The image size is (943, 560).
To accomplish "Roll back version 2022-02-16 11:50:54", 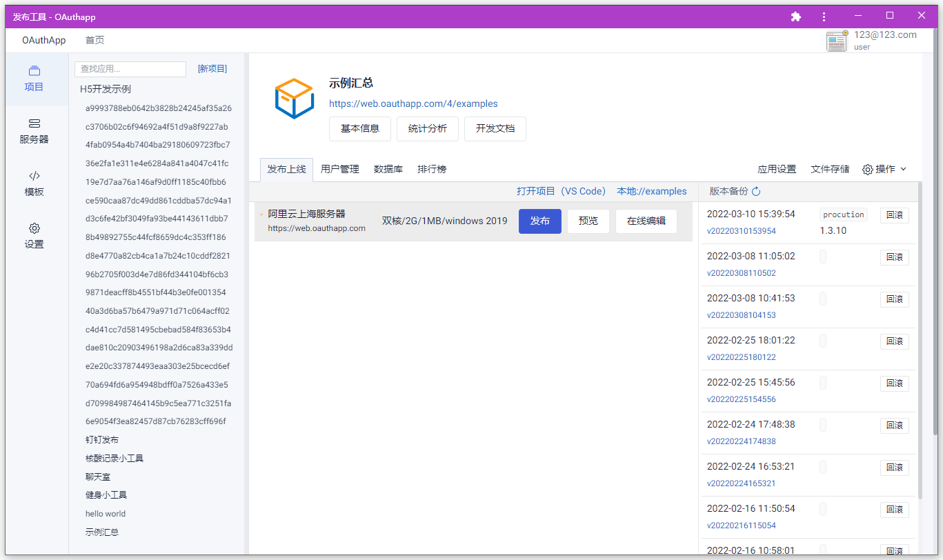I will click(x=895, y=510).
